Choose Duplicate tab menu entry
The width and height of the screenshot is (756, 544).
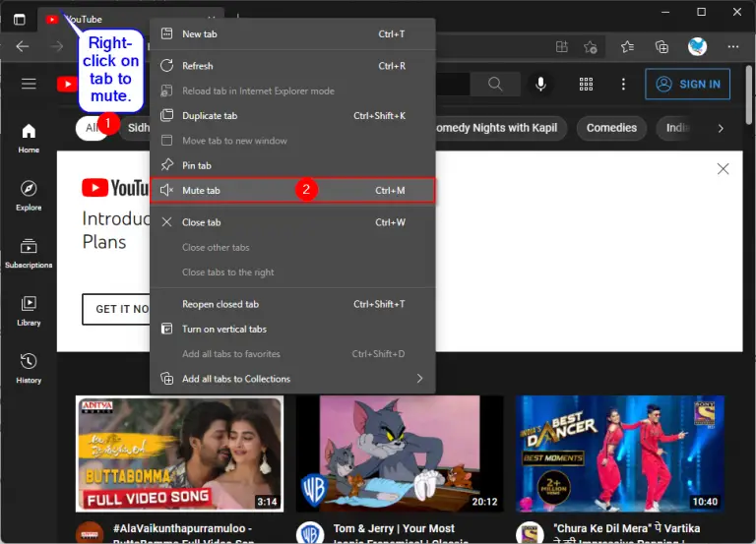(292, 116)
